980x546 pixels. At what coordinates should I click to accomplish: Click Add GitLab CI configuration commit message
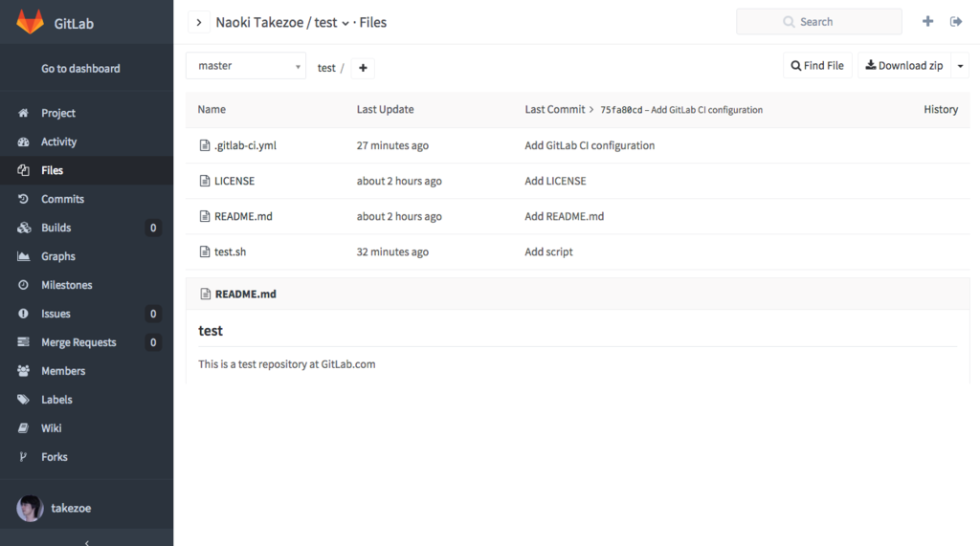click(x=590, y=145)
